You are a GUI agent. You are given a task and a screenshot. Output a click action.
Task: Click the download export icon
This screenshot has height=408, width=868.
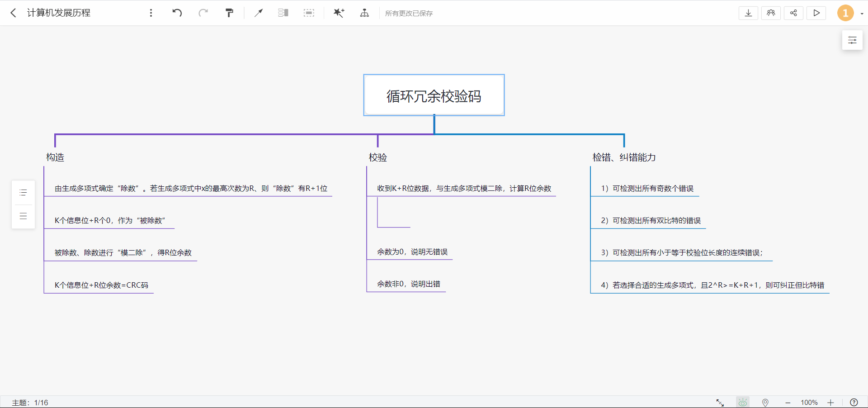pos(748,13)
